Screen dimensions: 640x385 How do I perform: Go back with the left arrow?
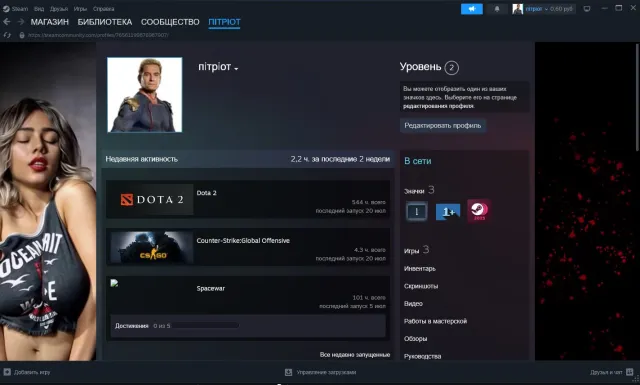tap(7, 22)
